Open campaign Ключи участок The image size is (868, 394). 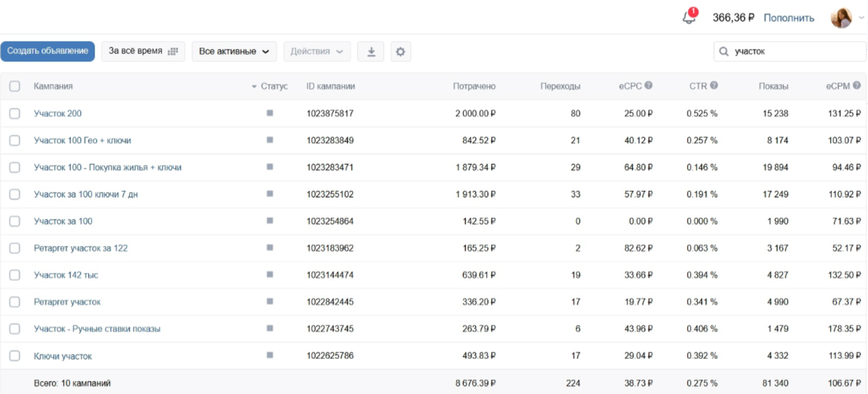tap(63, 356)
